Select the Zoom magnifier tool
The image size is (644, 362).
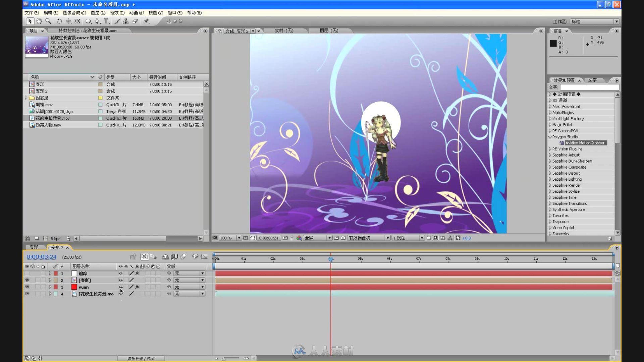(48, 21)
